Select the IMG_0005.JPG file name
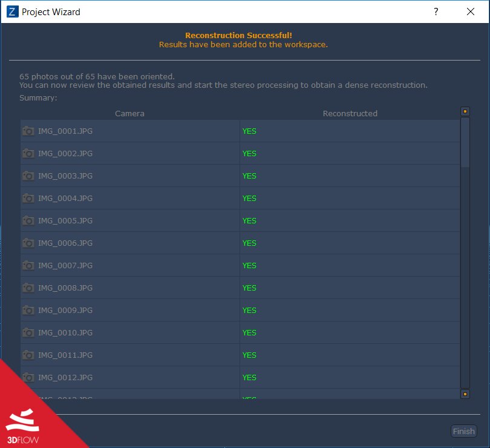 click(65, 221)
